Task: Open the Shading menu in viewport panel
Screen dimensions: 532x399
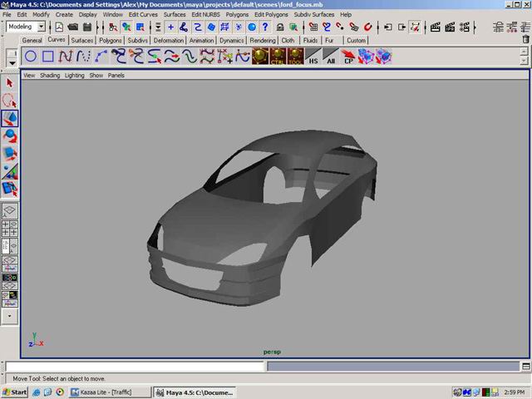Action: (x=50, y=75)
